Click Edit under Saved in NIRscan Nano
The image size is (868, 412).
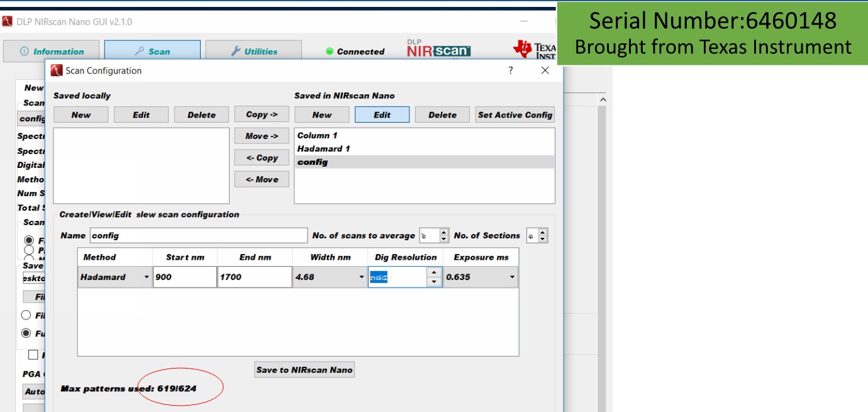[x=382, y=114]
